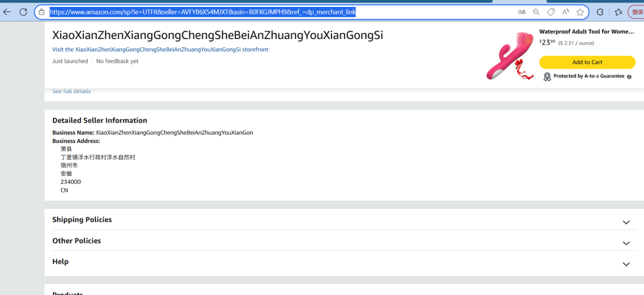The image size is (644, 295).
Task: Open the shopping price tag icon
Action: click(551, 12)
